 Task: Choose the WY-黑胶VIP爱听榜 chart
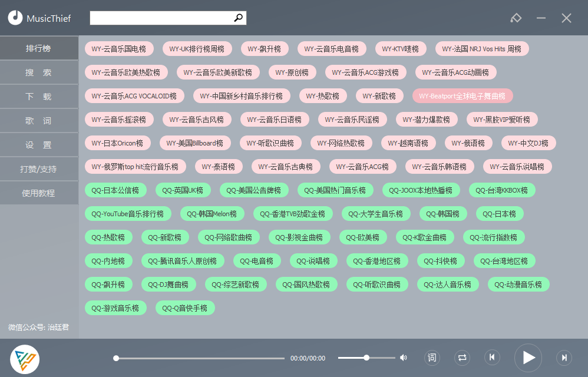(x=502, y=120)
